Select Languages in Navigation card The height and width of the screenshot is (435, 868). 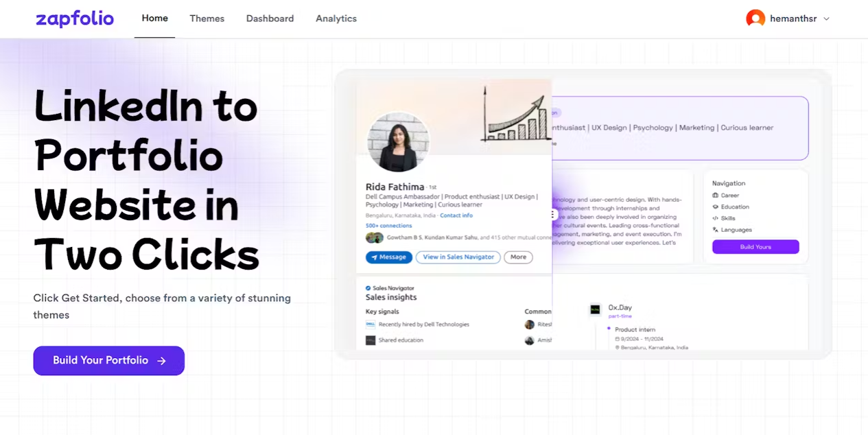click(x=736, y=230)
